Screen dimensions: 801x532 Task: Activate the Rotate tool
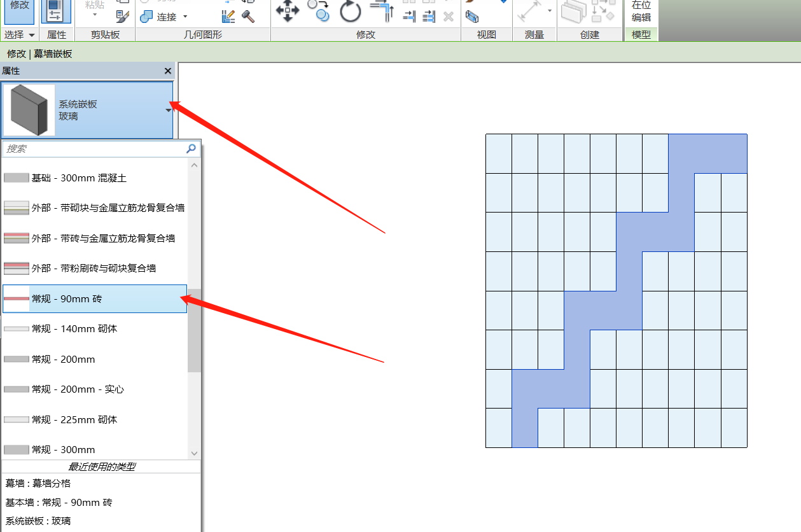tap(350, 10)
